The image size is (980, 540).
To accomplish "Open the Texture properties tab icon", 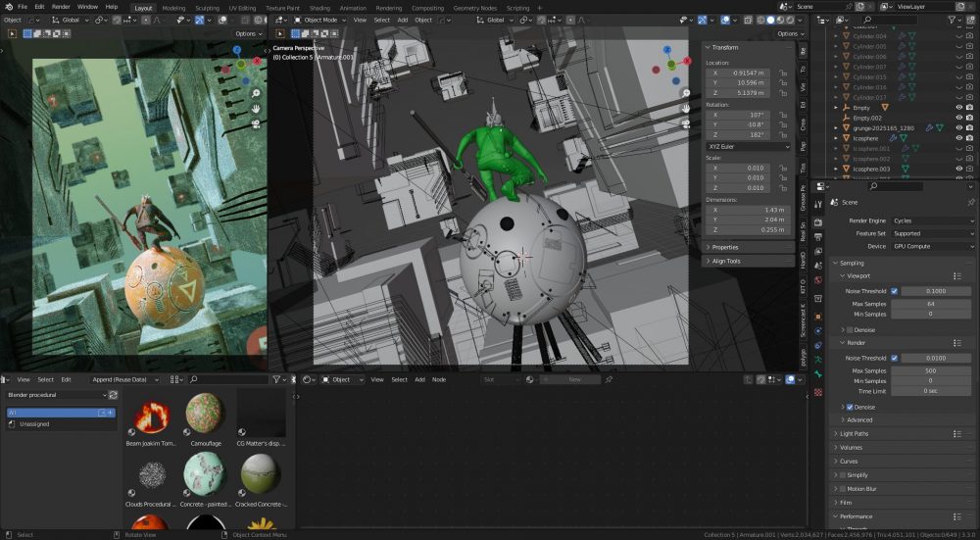I will click(818, 392).
